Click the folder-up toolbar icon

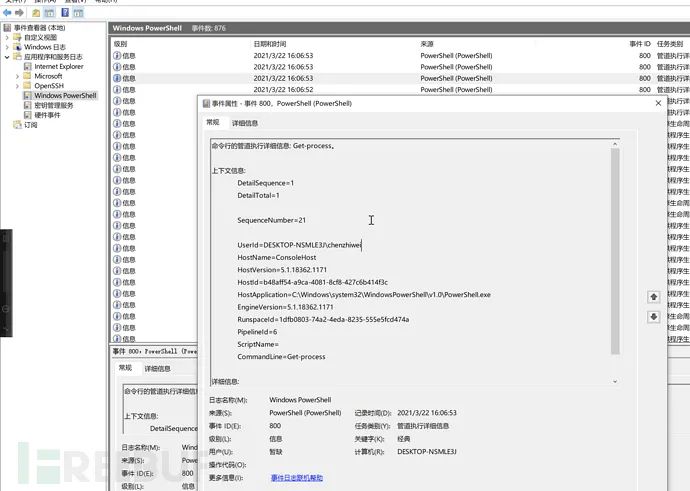click(36, 13)
